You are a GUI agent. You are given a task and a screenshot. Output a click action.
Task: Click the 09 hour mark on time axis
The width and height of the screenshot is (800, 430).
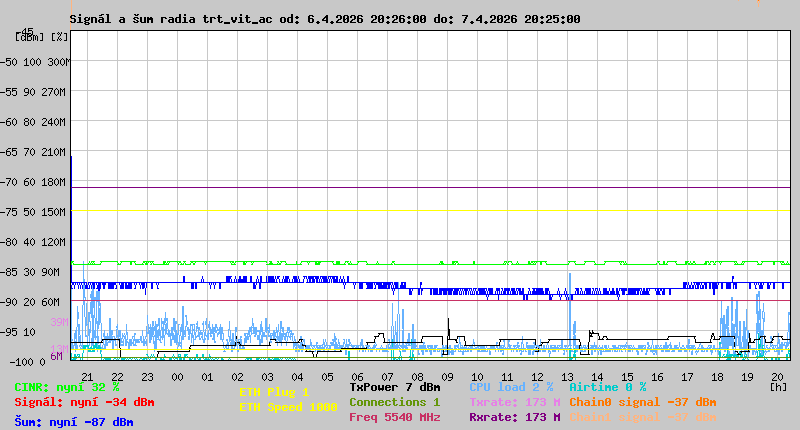coord(447,377)
